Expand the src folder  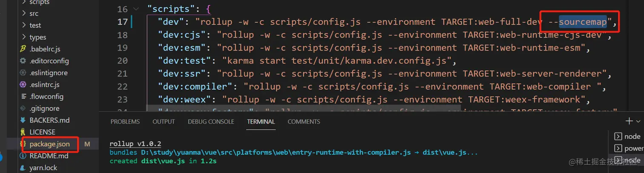point(24,13)
